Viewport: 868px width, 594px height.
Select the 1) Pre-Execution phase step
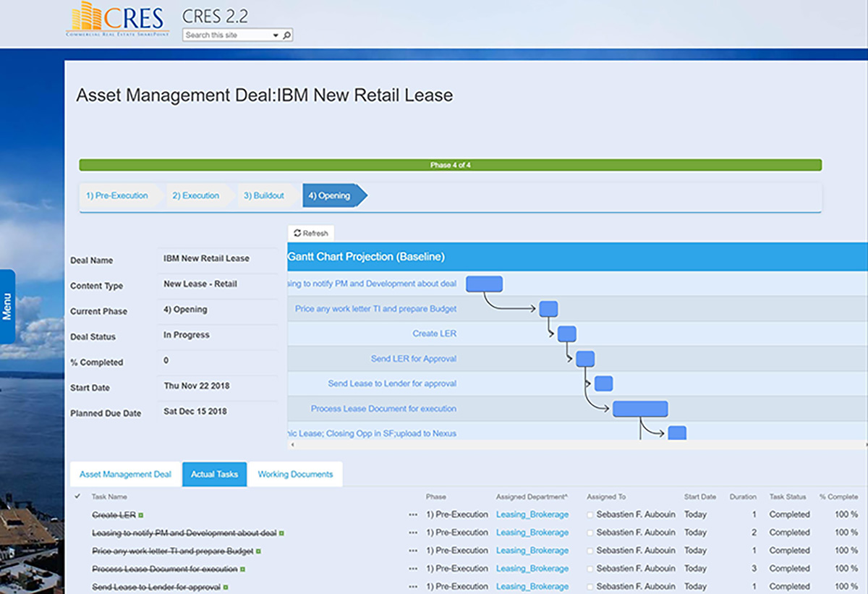[117, 195]
